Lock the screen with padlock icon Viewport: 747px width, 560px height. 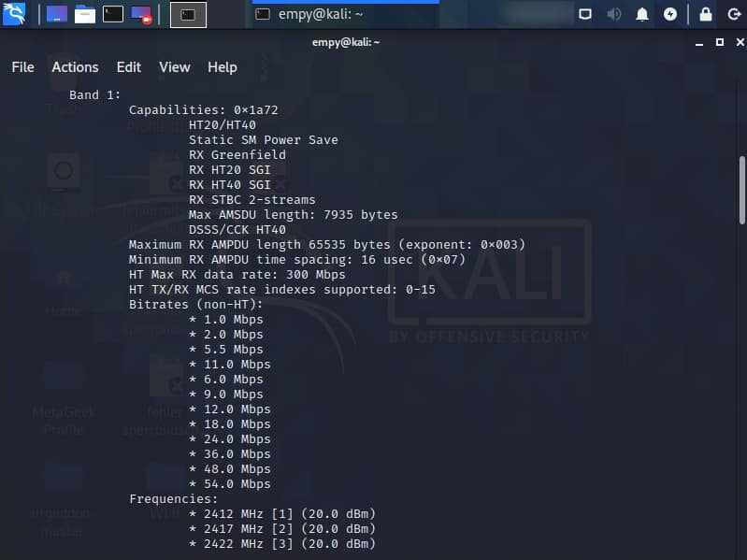pos(706,14)
